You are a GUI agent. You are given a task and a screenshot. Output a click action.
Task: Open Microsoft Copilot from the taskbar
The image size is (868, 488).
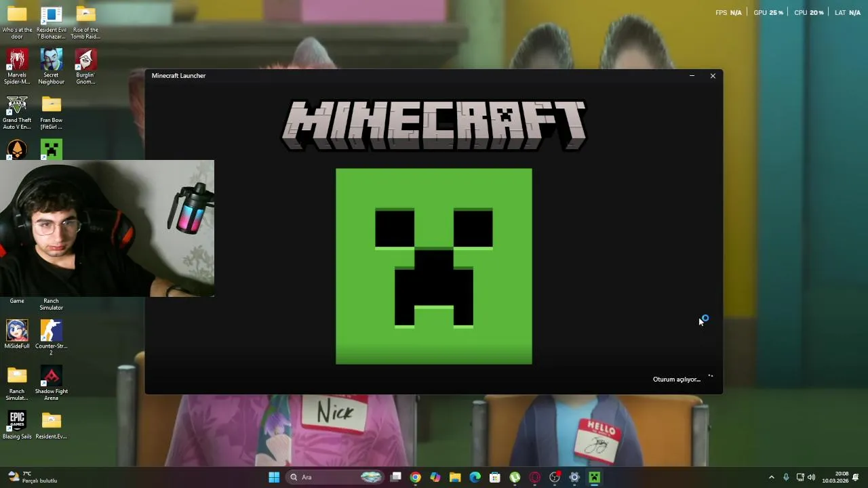pos(435,477)
